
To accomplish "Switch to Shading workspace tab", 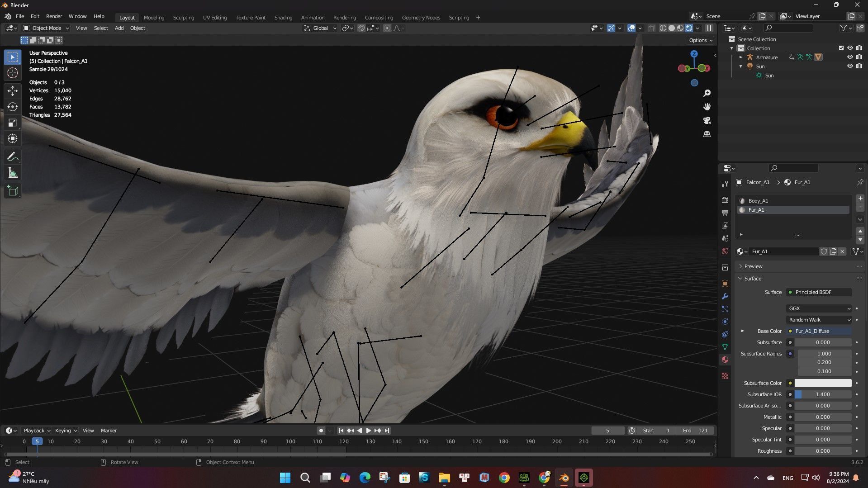I will click(283, 17).
